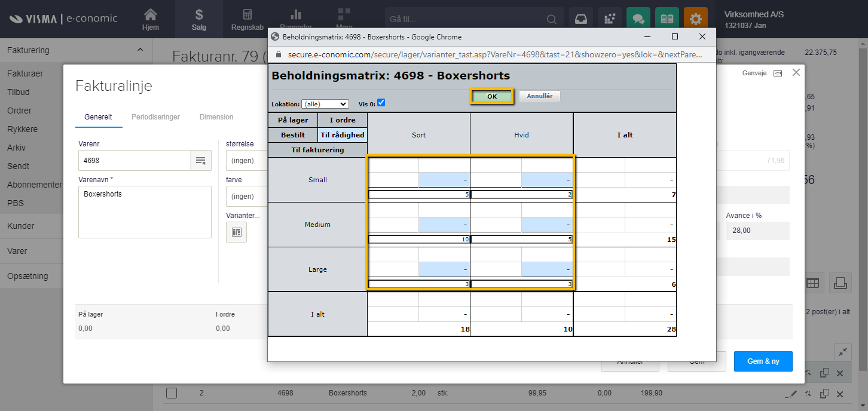Click the magnifier icon in Gå til search

click(x=552, y=19)
